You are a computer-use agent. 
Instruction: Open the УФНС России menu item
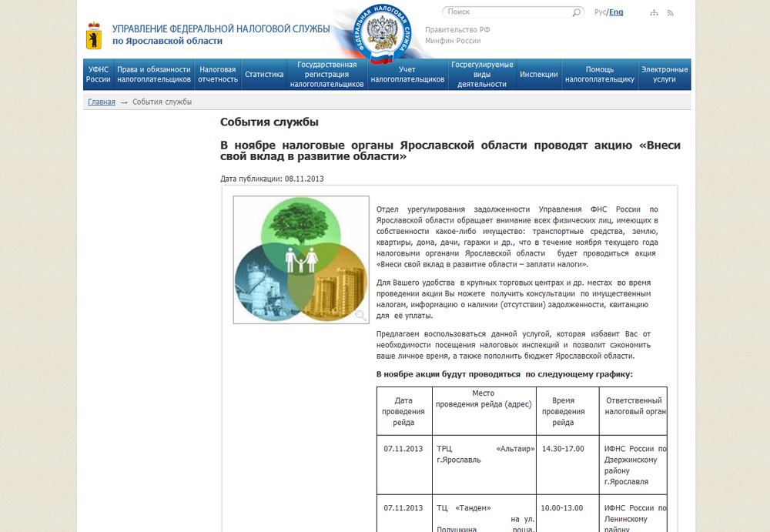[99, 74]
